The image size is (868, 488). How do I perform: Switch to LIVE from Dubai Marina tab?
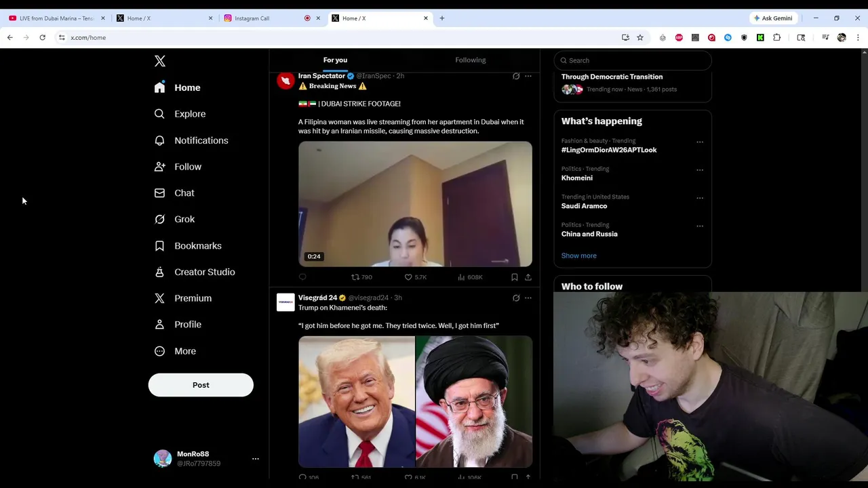(x=57, y=18)
